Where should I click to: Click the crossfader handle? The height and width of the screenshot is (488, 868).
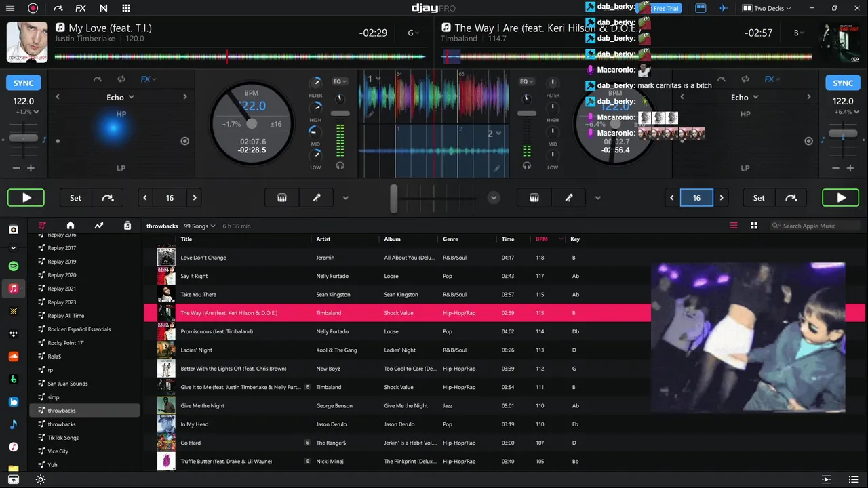(393, 199)
